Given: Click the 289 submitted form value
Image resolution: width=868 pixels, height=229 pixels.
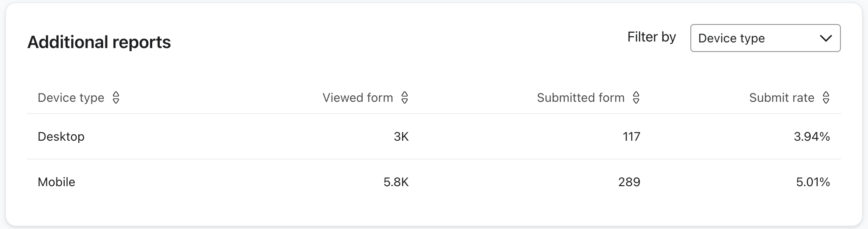Looking at the screenshot, I should (x=629, y=182).
